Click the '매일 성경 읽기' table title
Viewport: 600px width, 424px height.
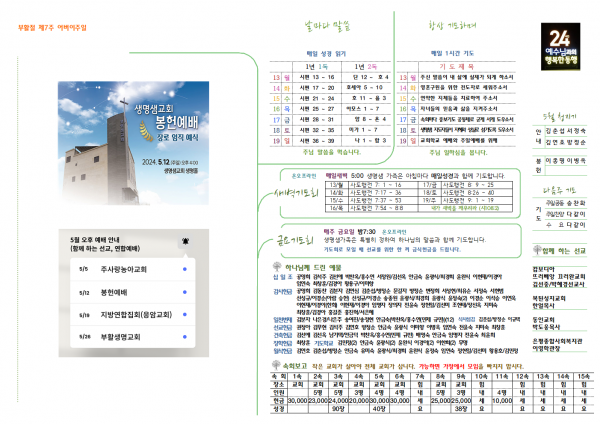pos(326,54)
